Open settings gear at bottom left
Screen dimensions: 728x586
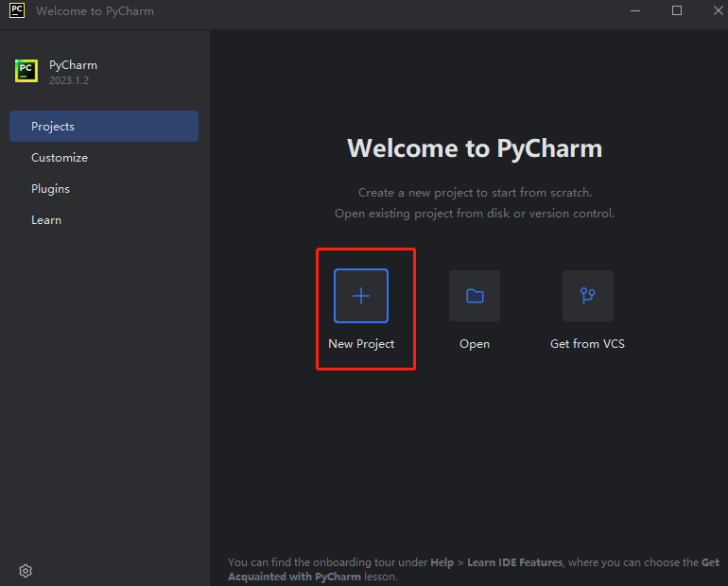click(x=26, y=571)
